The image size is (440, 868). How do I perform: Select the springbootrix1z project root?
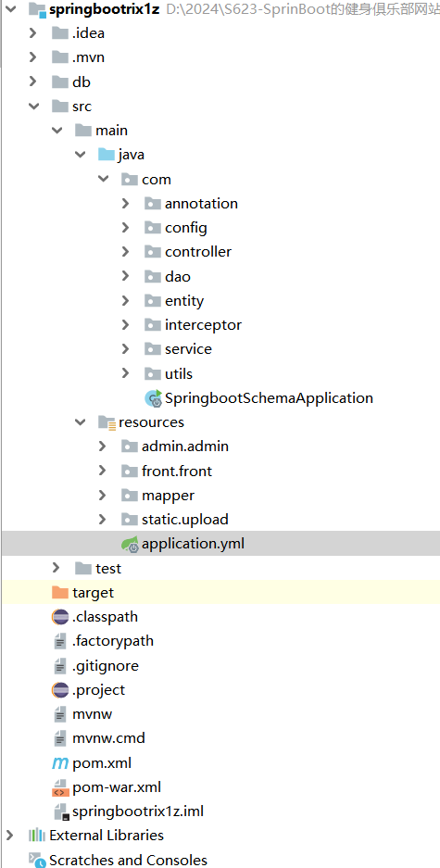[105, 9]
